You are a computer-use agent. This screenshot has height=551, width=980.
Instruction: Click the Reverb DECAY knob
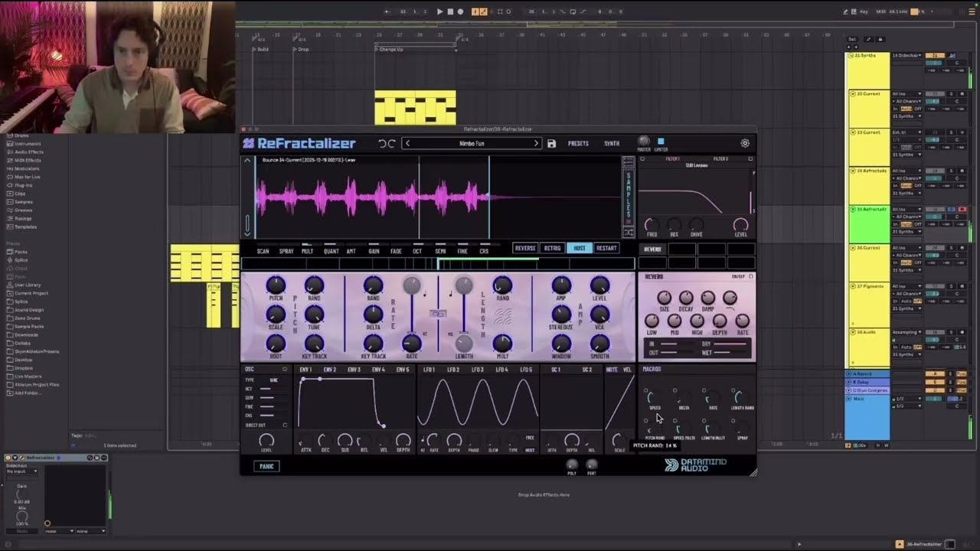click(x=686, y=298)
